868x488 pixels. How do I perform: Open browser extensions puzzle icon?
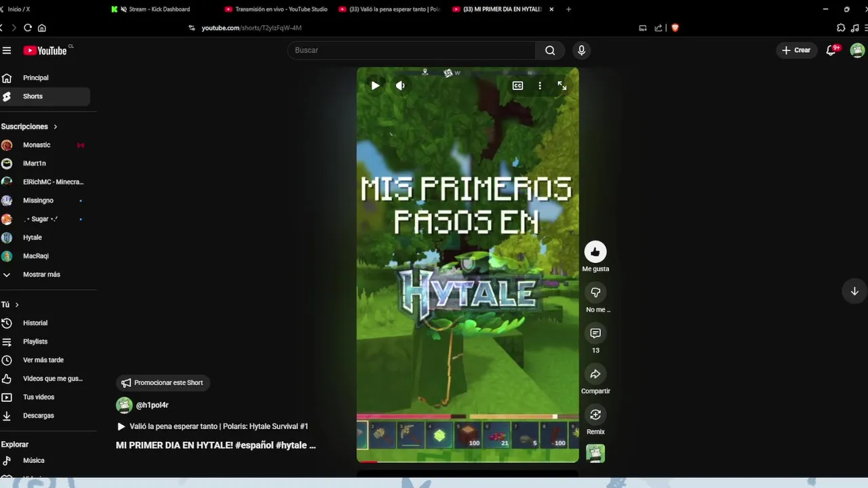point(841,28)
